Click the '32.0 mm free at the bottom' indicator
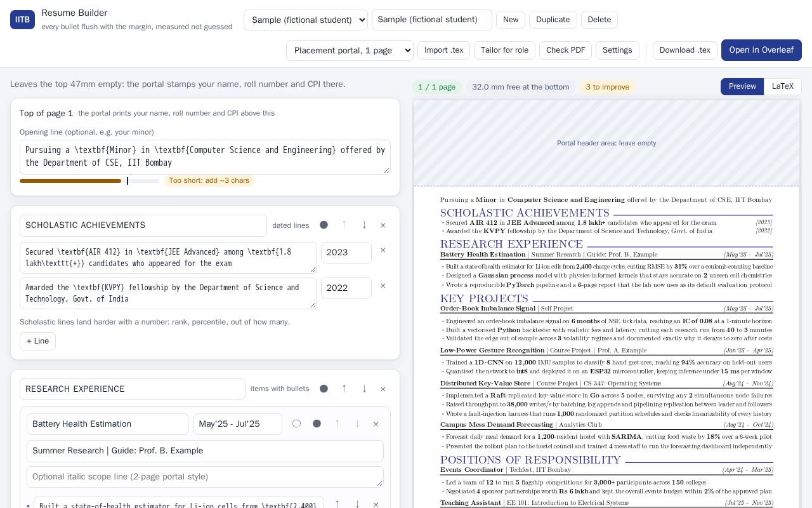812x508 pixels. [x=521, y=87]
